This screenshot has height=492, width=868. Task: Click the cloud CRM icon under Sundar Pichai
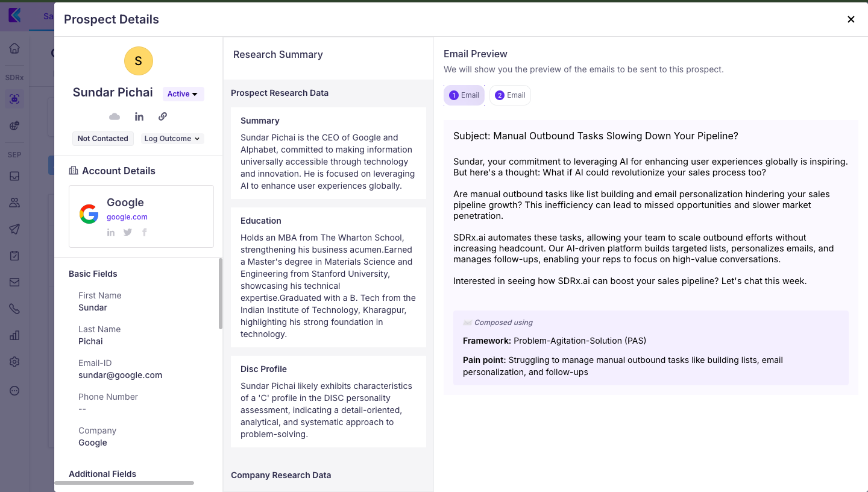click(x=115, y=116)
